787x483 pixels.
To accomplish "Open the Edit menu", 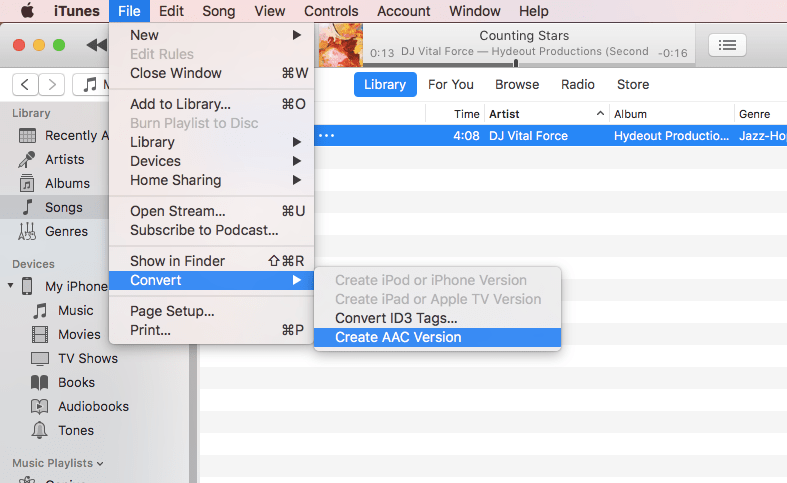I will click(x=171, y=11).
